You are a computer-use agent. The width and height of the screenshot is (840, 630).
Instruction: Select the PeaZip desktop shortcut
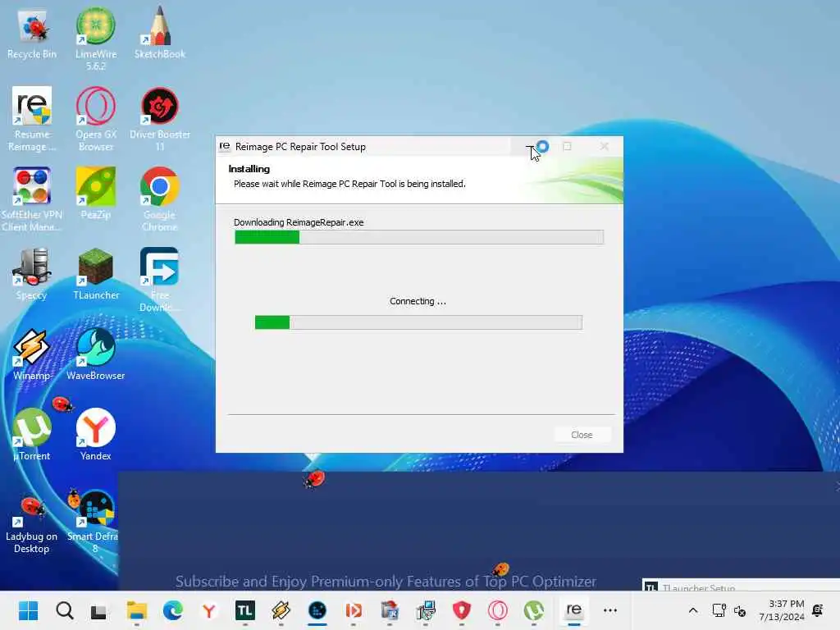coord(96,194)
